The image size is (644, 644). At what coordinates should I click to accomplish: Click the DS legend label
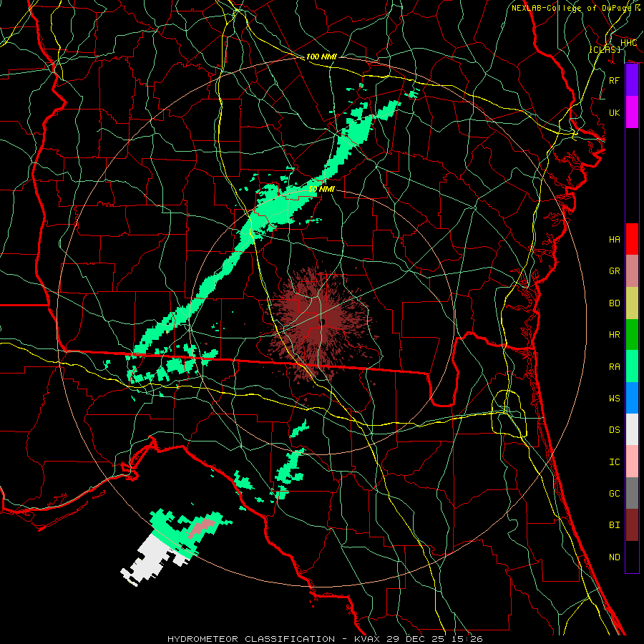tap(614, 429)
